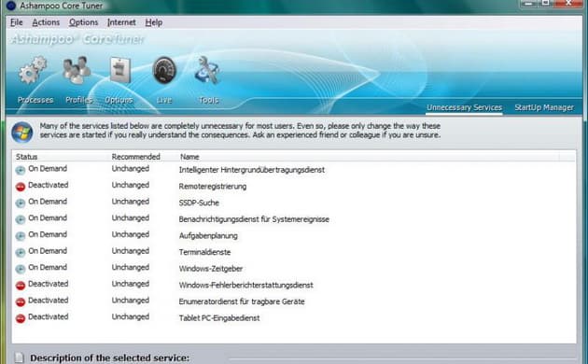Click the Windows logo icon beside the warning text
Screen dimensions: 588x364
(21, 132)
